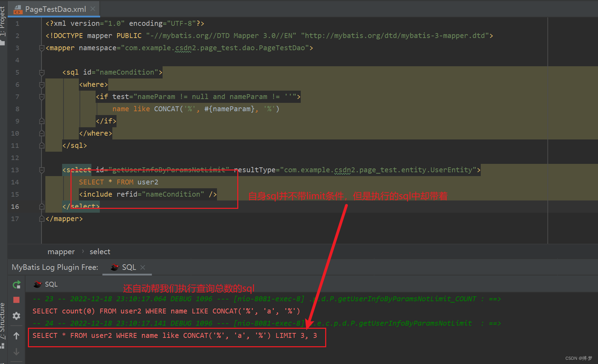Open MyBatis log settings gear icon
Image resolution: width=598 pixels, height=364 pixels.
(16, 316)
